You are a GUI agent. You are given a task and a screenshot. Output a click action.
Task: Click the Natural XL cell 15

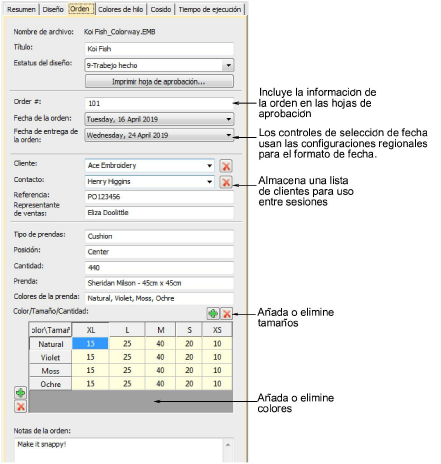coord(90,344)
